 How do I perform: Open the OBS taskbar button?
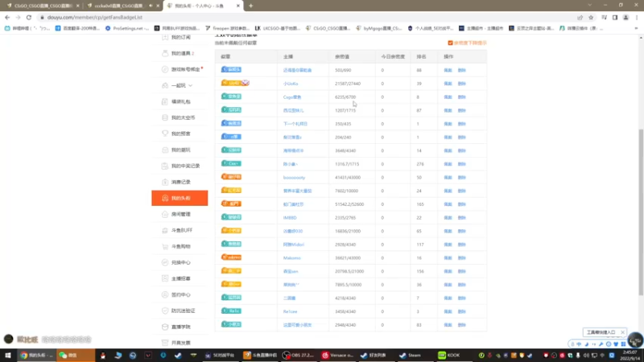coord(299,356)
